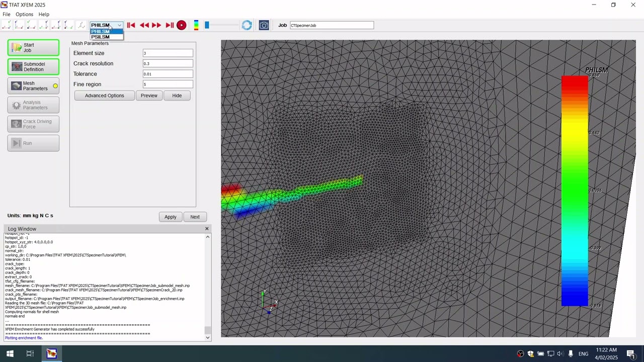Click 'XFEM Enrichment Generator has completed successfully' line
Screen dimensions: 644x362
[x=49, y=329]
